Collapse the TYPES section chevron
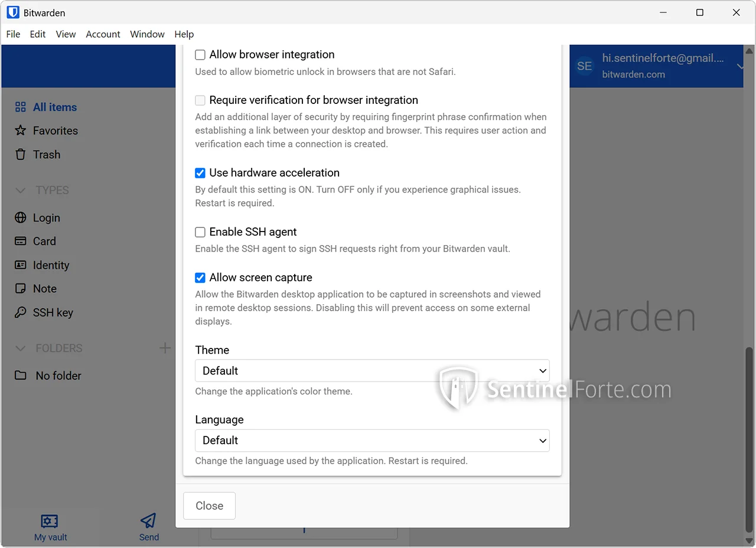The width and height of the screenshot is (756, 548). (21, 190)
